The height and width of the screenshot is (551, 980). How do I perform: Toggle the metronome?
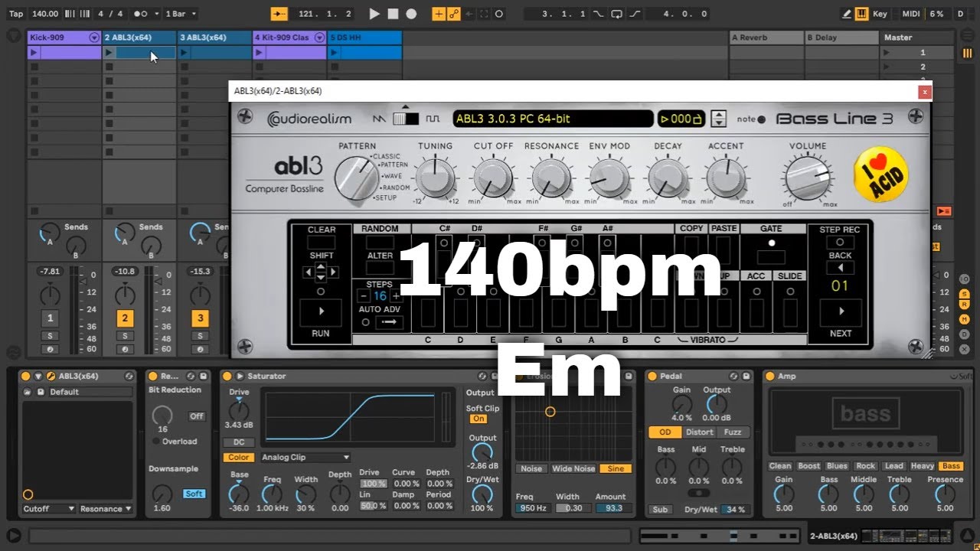click(140, 14)
